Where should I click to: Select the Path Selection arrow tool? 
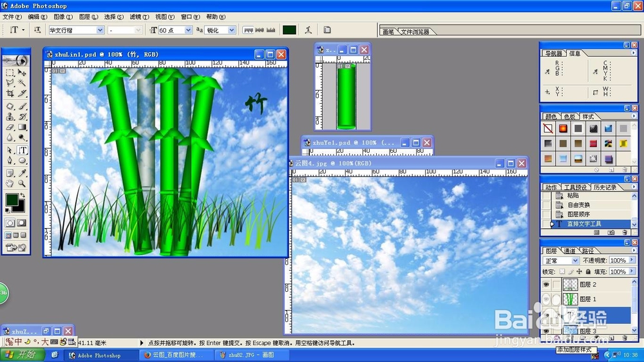10,150
